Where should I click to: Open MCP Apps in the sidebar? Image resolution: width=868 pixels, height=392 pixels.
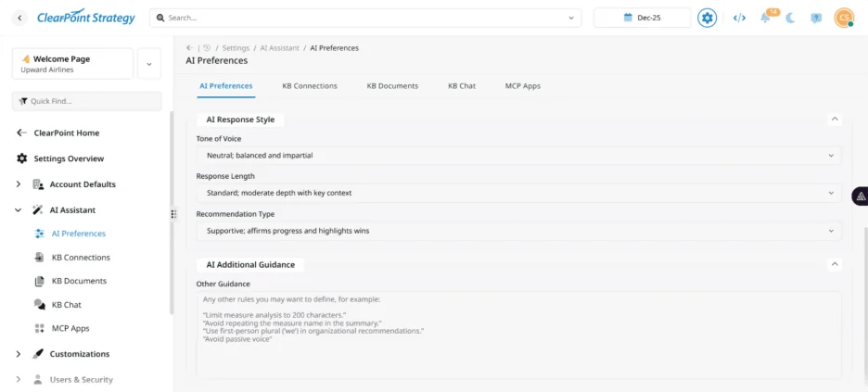point(70,328)
